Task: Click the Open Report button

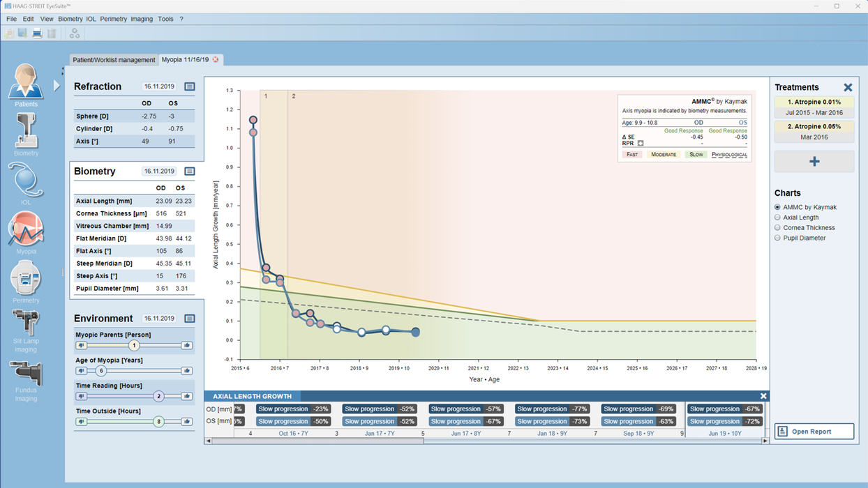Action: (814, 432)
